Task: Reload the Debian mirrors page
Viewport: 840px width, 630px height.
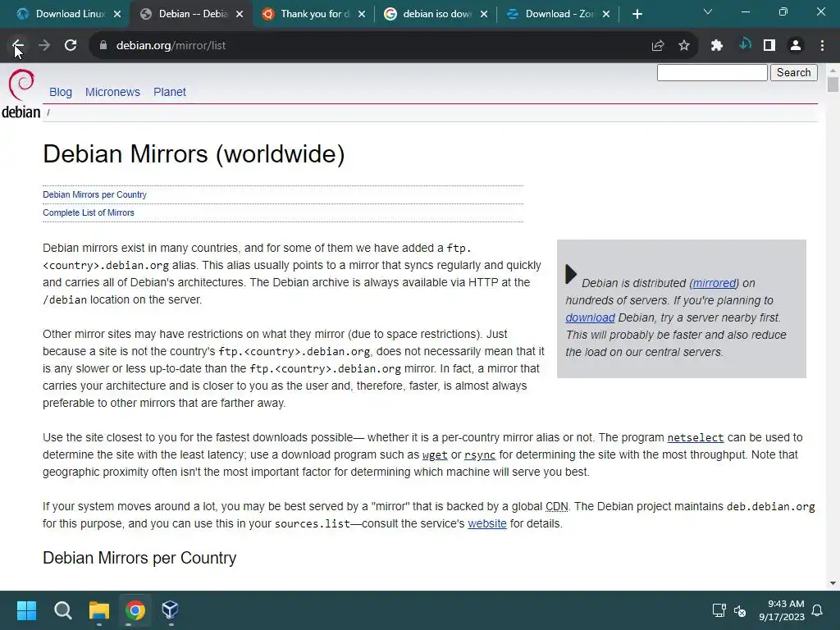Action: [71, 46]
